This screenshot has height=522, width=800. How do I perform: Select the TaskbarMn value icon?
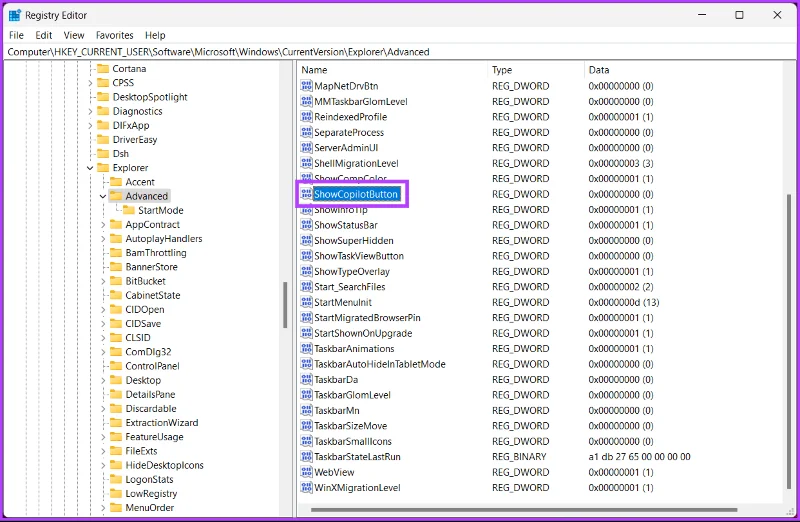click(306, 410)
